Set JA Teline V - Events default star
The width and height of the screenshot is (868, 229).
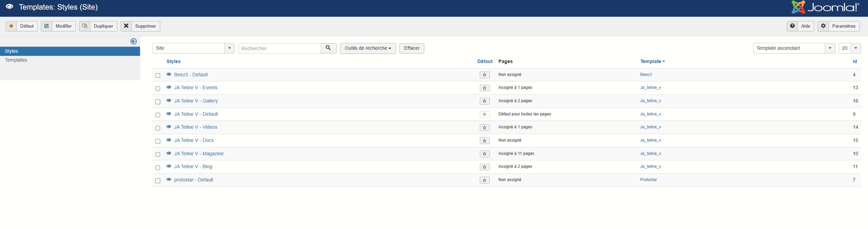coord(485,88)
